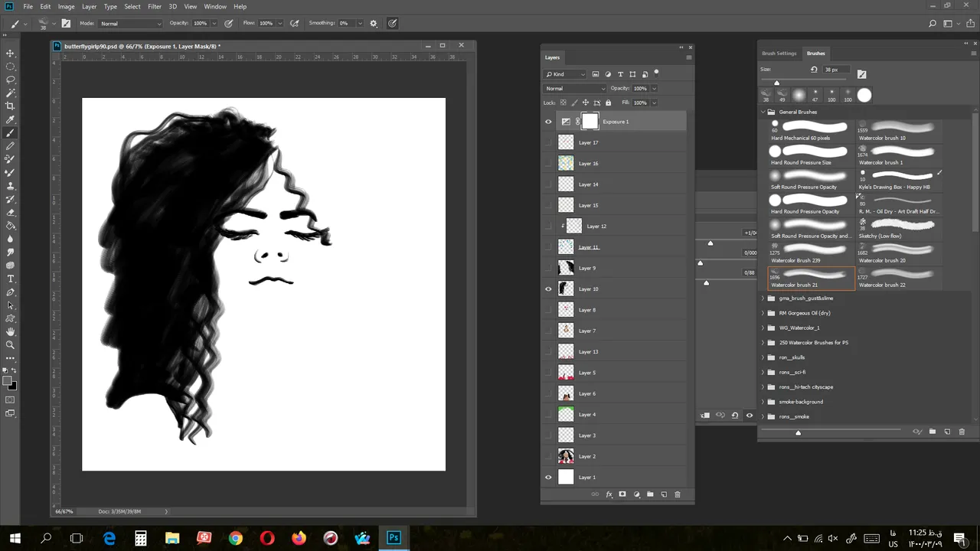Click the brush Size slider handle
The height and width of the screenshot is (551, 980).
point(776,83)
